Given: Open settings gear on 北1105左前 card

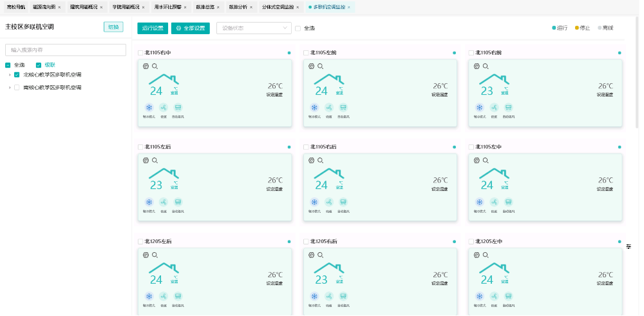Looking at the screenshot, I should pyautogui.click(x=311, y=66).
